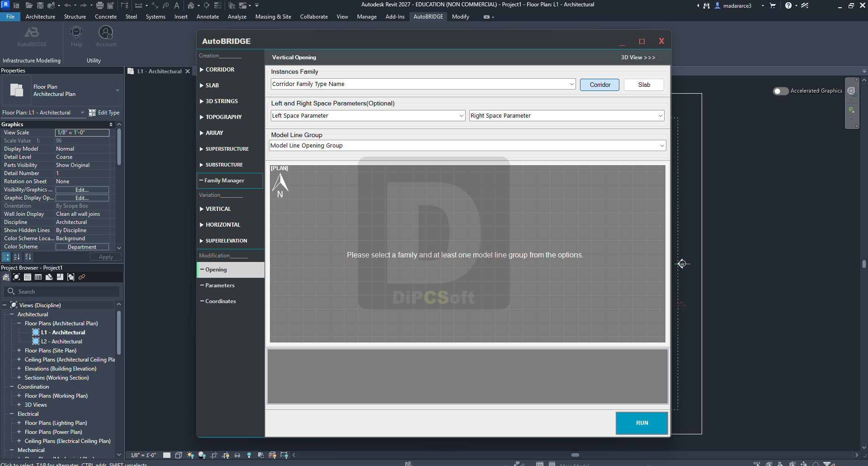
Task: Open the Revit help question mark
Action: pos(788,5)
